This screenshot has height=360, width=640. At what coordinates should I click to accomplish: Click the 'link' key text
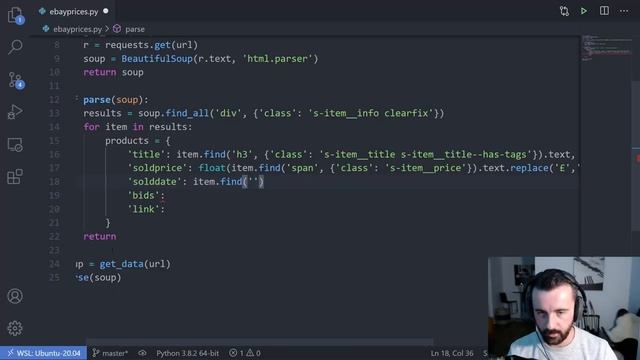pos(143,209)
